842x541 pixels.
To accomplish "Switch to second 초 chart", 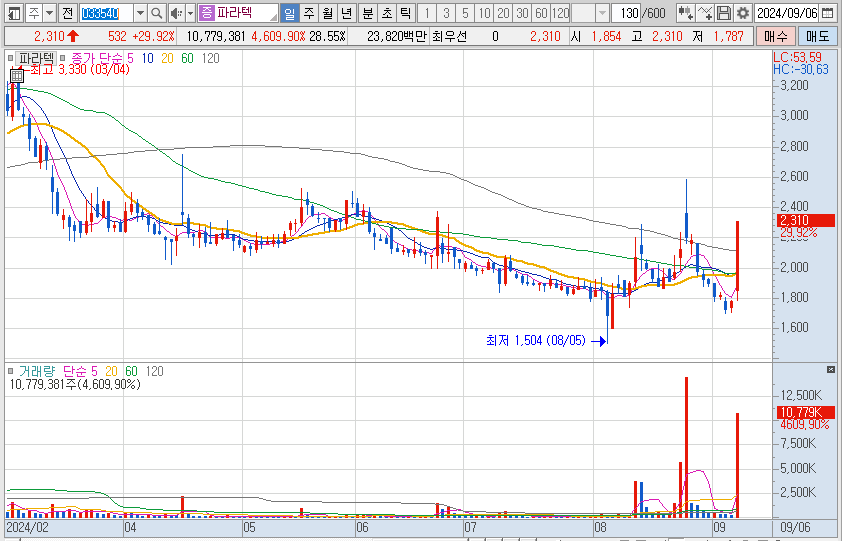I will [387, 13].
